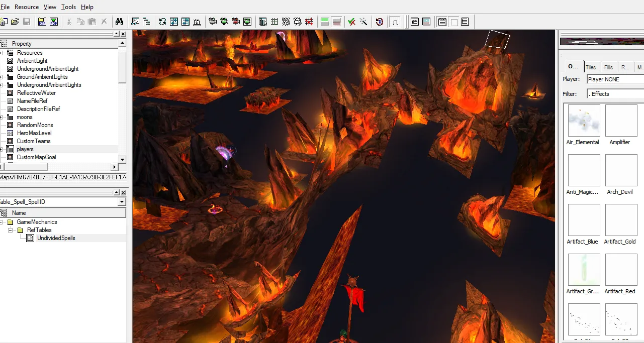644x343 pixels.
Task: Click the green P2P toolbar icon
Action: [x=54, y=22]
